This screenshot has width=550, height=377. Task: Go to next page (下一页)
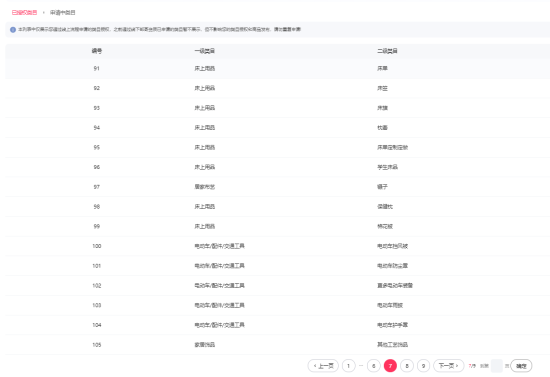[x=449, y=366]
